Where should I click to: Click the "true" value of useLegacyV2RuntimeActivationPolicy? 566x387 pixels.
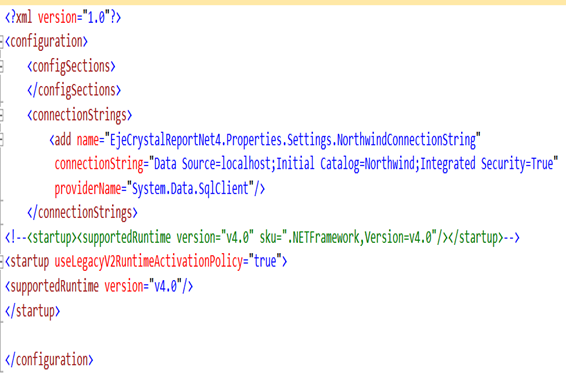tap(265, 261)
